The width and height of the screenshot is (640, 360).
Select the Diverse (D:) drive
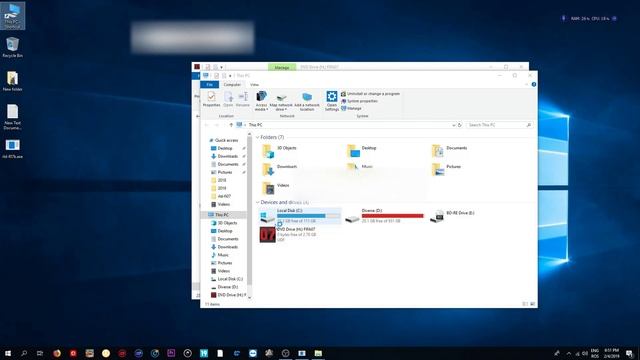384,216
